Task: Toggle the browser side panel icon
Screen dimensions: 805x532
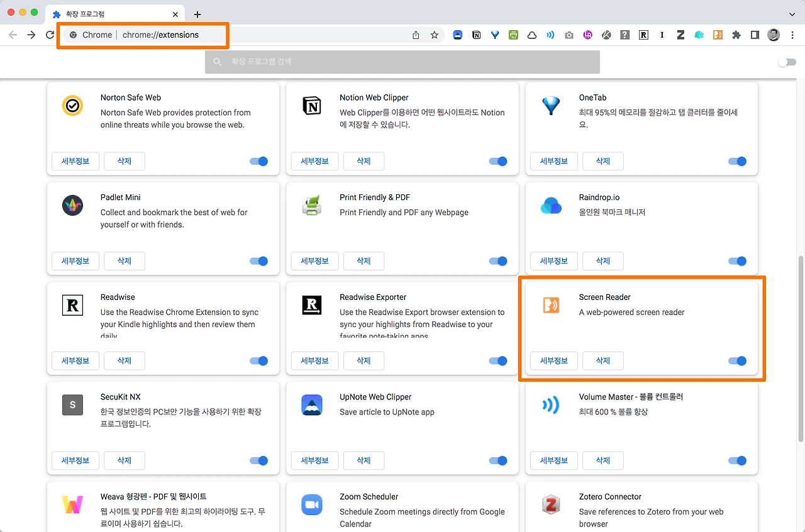Action: pos(755,35)
